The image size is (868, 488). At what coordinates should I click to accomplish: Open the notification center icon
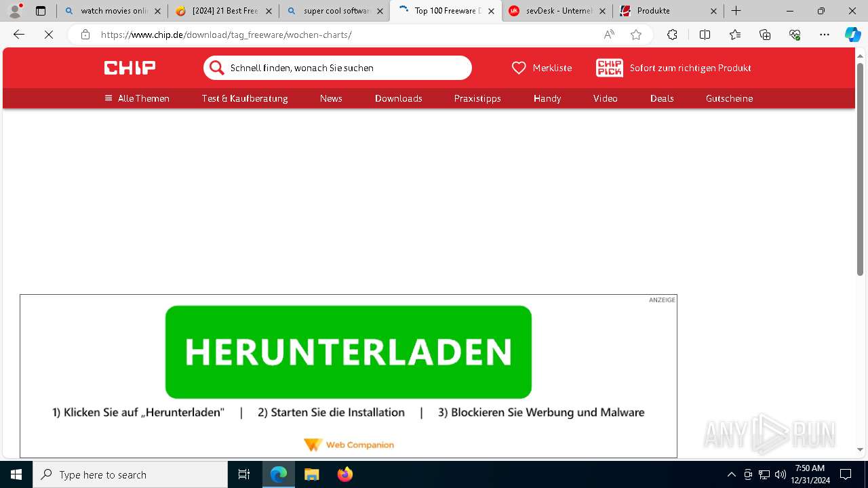(x=846, y=474)
